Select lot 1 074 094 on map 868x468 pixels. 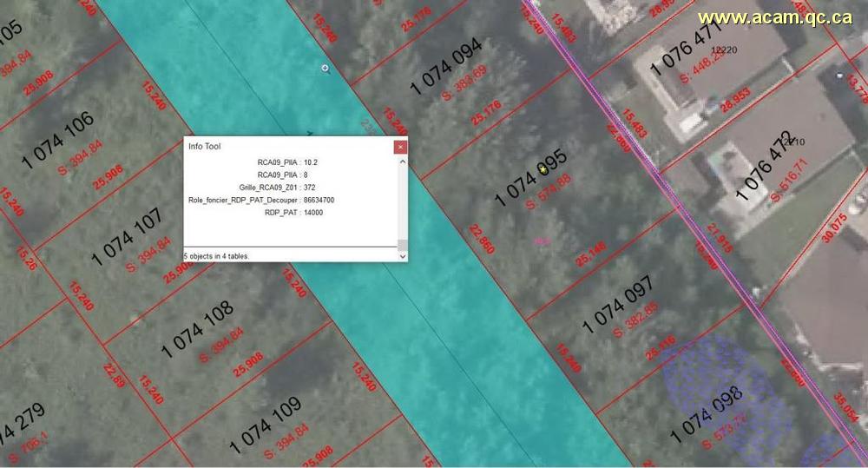click(446, 66)
